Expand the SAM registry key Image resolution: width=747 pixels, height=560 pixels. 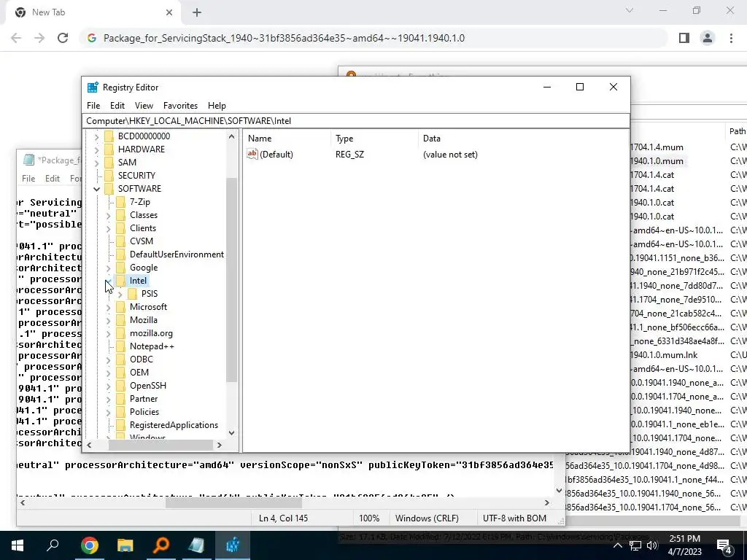pyautogui.click(x=97, y=163)
